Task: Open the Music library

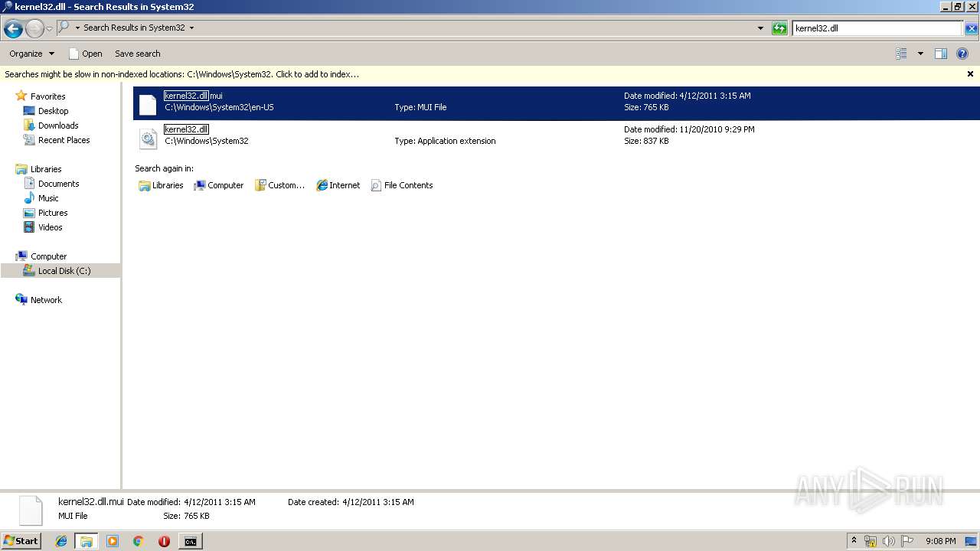Action: click(x=48, y=198)
